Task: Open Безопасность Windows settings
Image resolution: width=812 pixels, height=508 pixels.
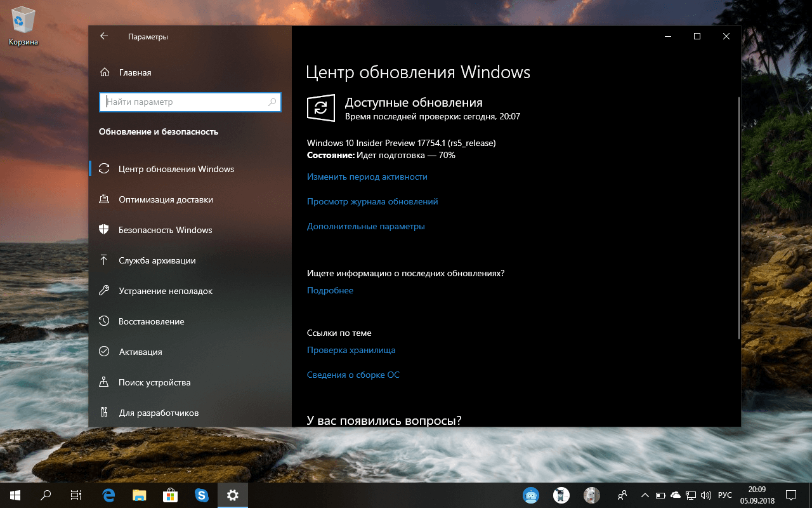Action: 164,230
